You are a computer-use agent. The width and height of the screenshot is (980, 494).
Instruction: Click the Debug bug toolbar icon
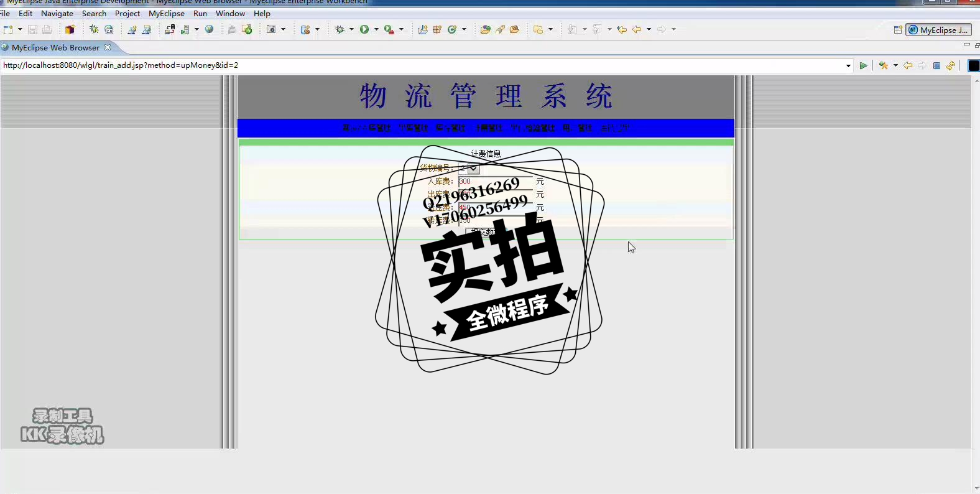[340, 29]
